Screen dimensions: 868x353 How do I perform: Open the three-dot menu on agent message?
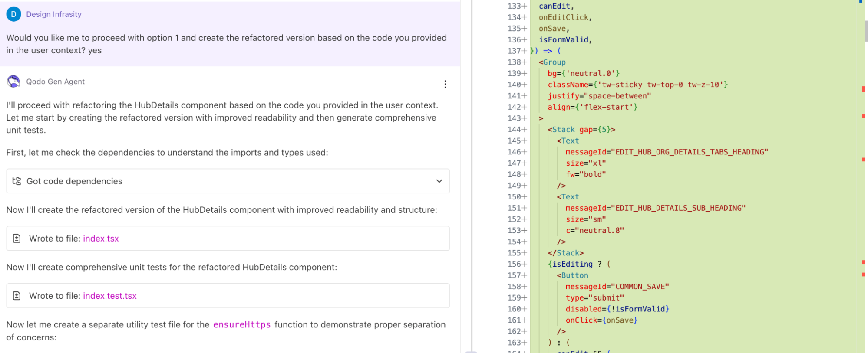tap(445, 84)
